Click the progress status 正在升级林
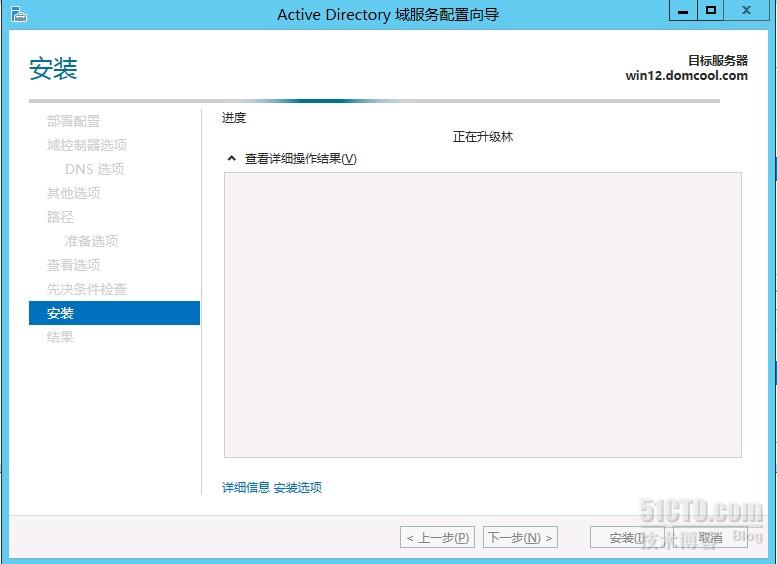Image resolution: width=777 pixels, height=564 pixels. [x=483, y=137]
